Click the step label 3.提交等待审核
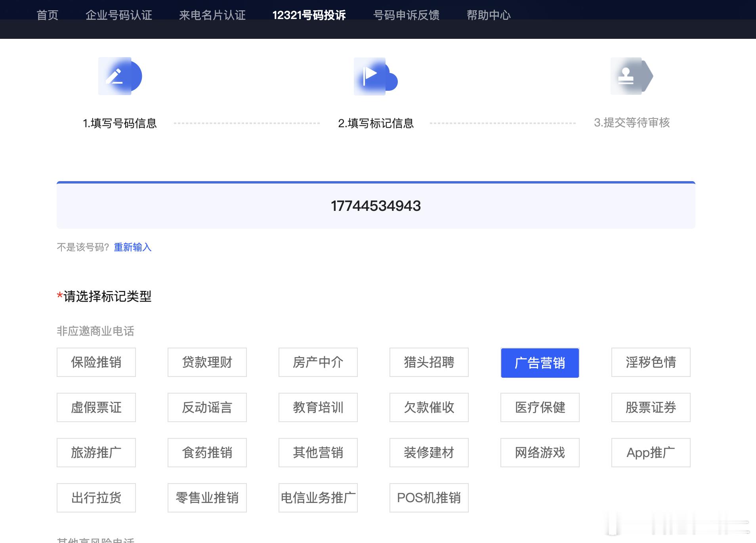This screenshot has width=756, height=543. pyautogui.click(x=632, y=122)
